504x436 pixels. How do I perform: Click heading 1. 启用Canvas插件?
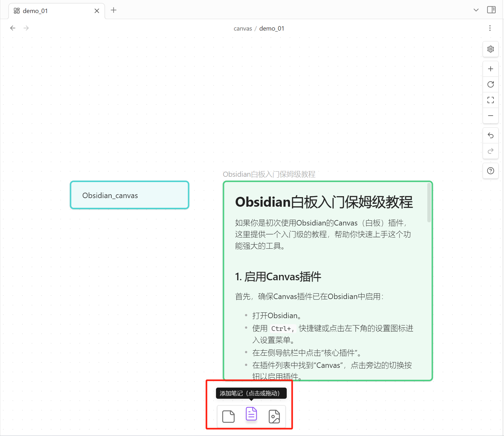(x=278, y=277)
